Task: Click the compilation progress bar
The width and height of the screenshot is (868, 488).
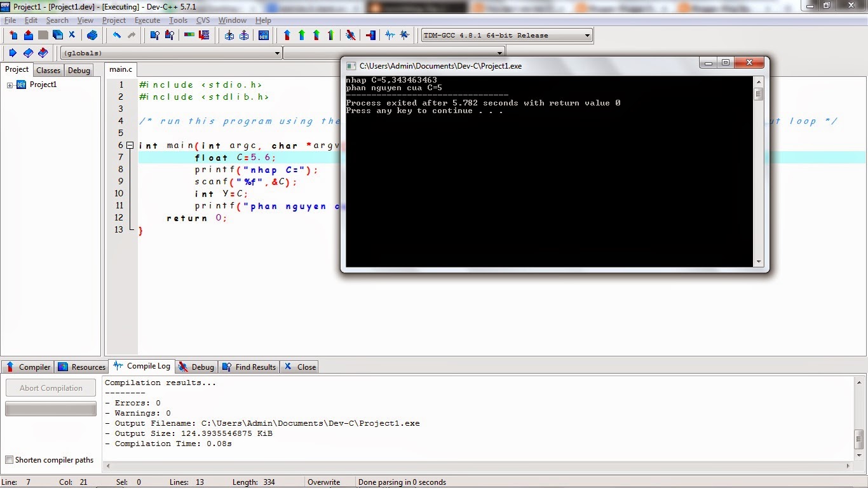Action: [51, 409]
